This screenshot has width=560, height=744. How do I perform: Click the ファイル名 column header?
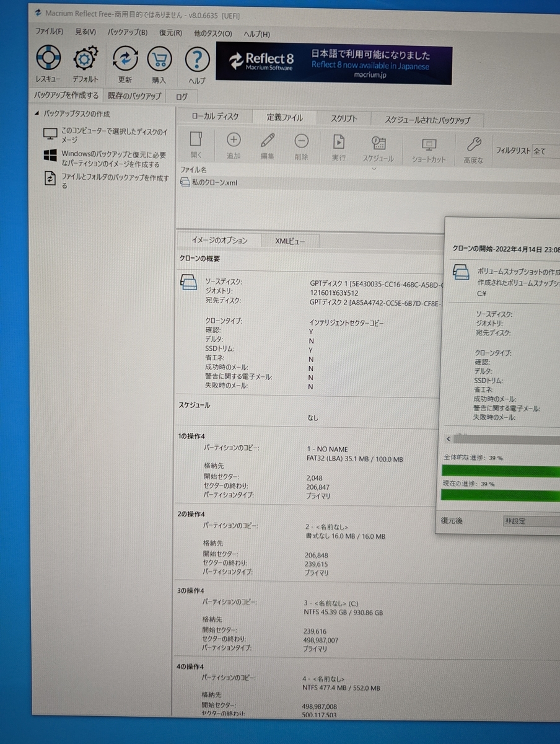194,169
